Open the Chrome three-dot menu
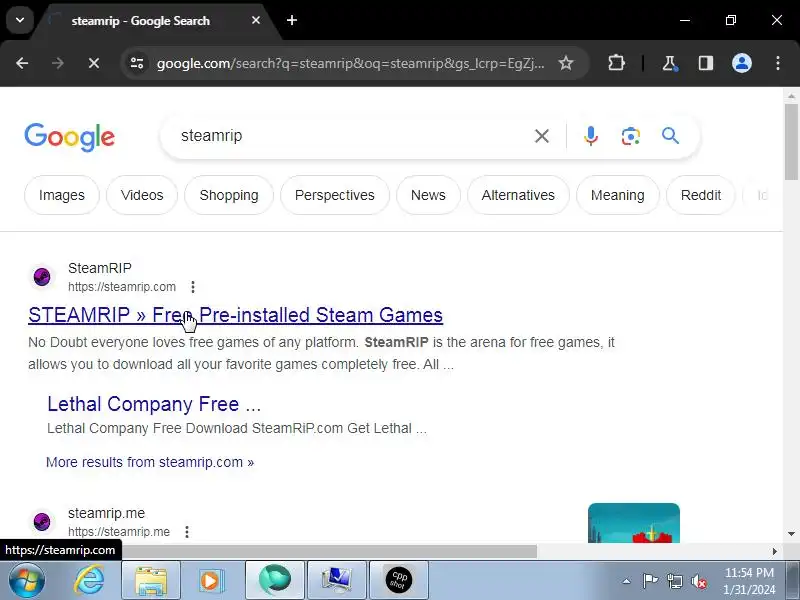 click(778, 63)
